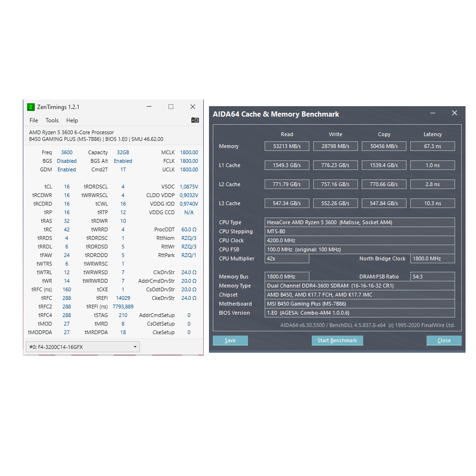The width and height of the screenshot is (476, 476).
Task: Minimize the AIDA64 benchmark window
Action: (x=433, y=113)
